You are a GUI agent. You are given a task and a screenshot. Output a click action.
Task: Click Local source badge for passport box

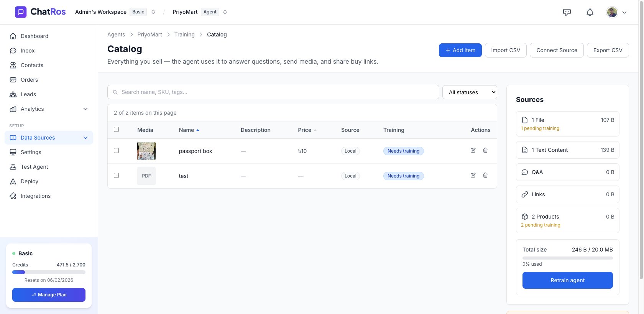tap(350, 151)
